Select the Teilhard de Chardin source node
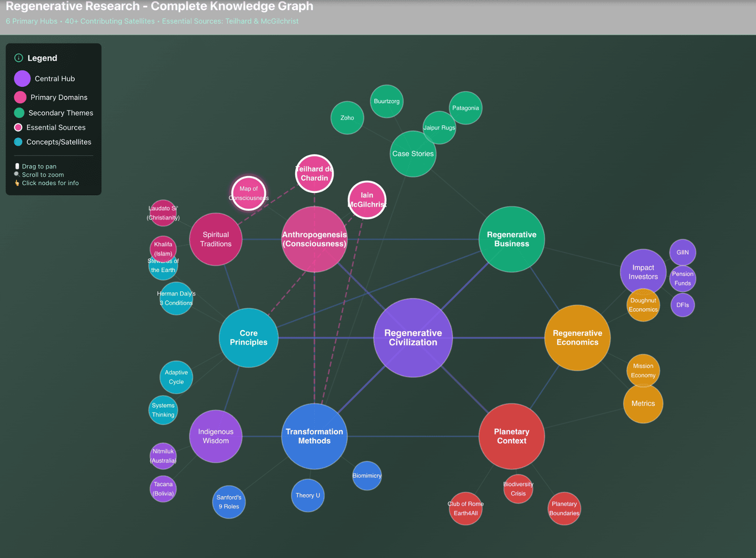Screen dimensions: 756x558 314,174
